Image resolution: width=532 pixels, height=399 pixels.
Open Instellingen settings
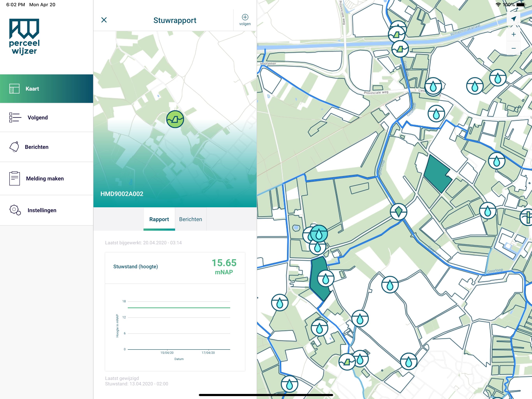(x=46, y=210)
